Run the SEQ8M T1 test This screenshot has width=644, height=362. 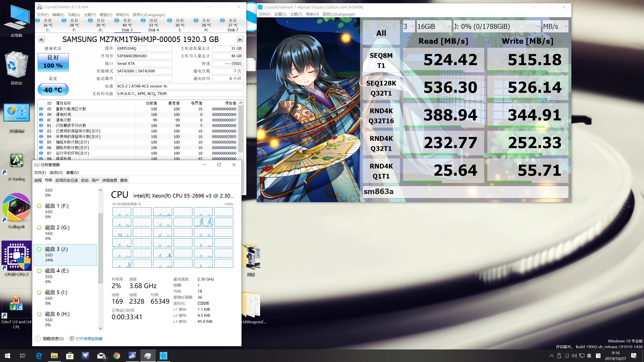[x=381, y=60]
